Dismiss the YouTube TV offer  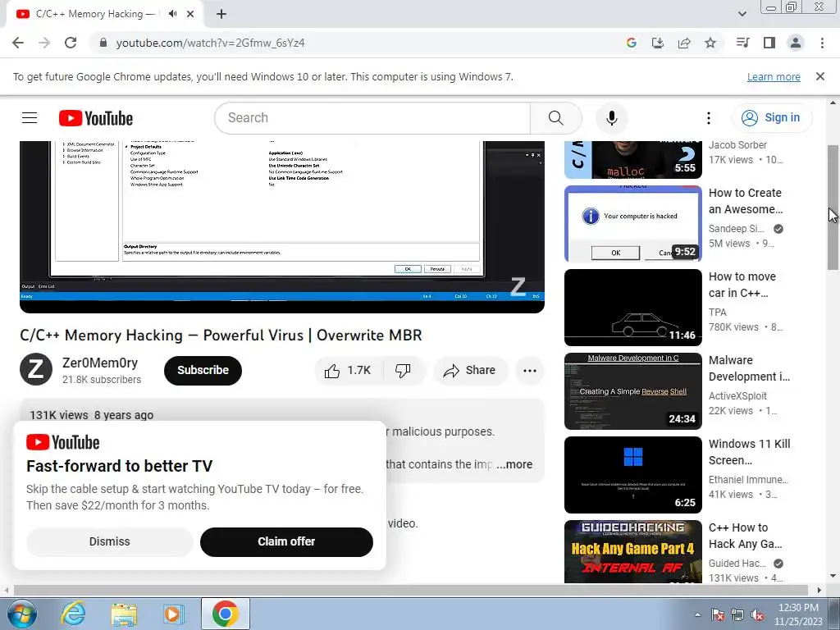pyautogui.click(x=110, y=541)
